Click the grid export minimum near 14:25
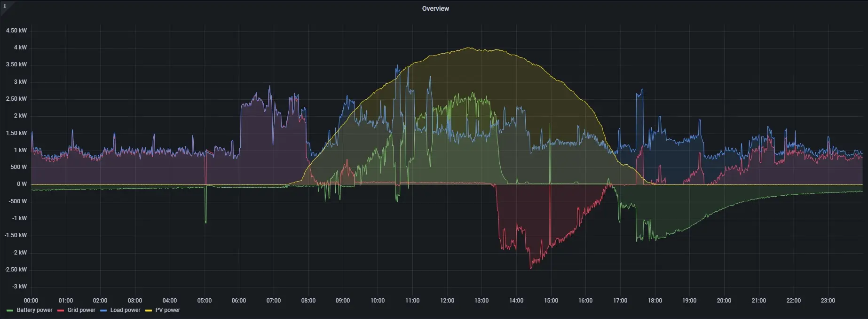The height and width of the screenshot is (319, 868). pyautogui.click(x=531, y=268)
